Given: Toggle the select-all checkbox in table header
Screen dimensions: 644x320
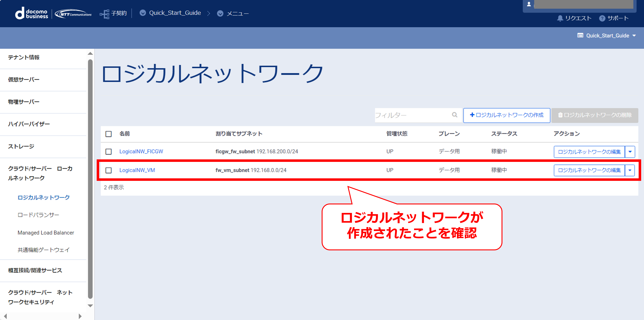Looking at the screenshot, I should point(109,134).
